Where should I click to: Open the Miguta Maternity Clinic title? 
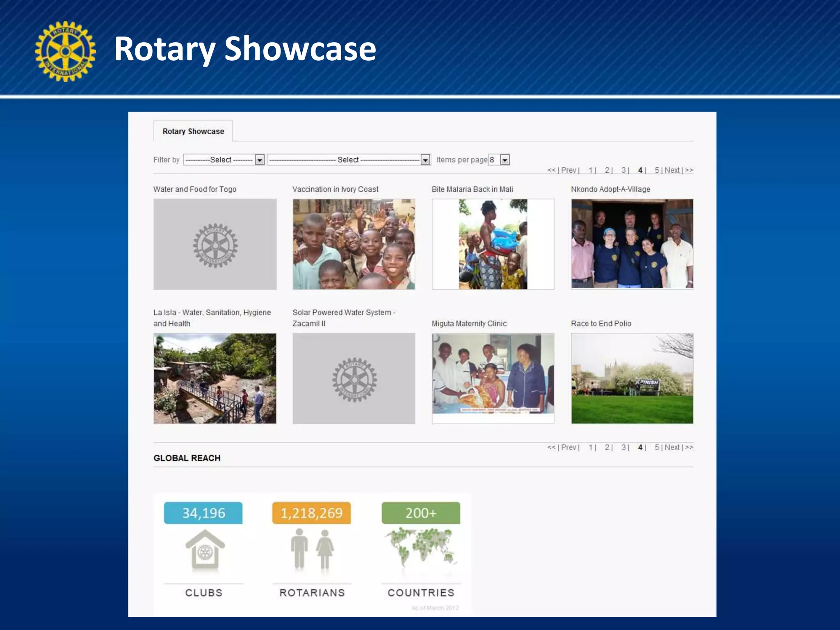pos(469,324)
